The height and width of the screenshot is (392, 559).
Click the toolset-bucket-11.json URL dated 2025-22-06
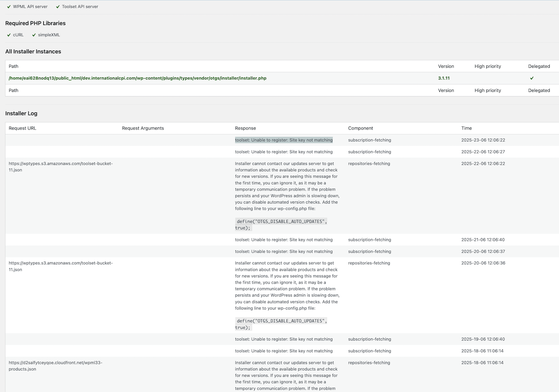61,167
